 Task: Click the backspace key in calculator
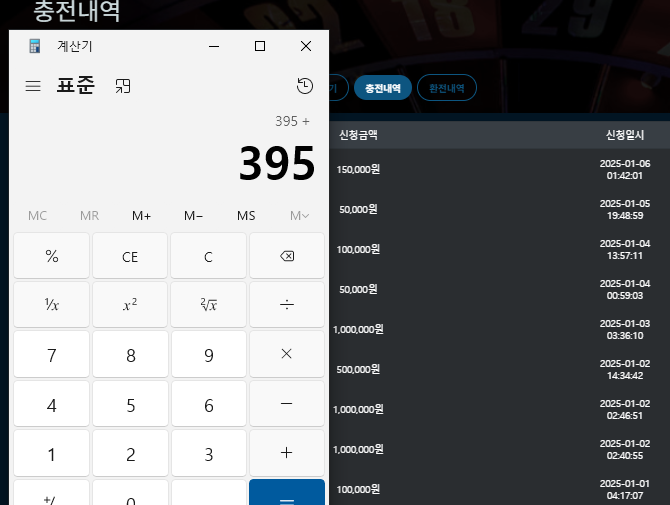pyautogui.click(x=287, y=255)
